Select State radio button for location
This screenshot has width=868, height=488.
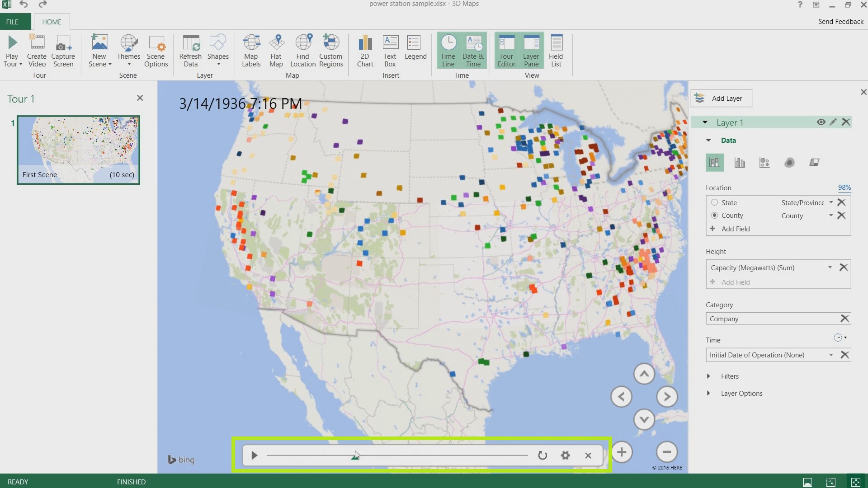pyautogui.click(x=715, y=202)
